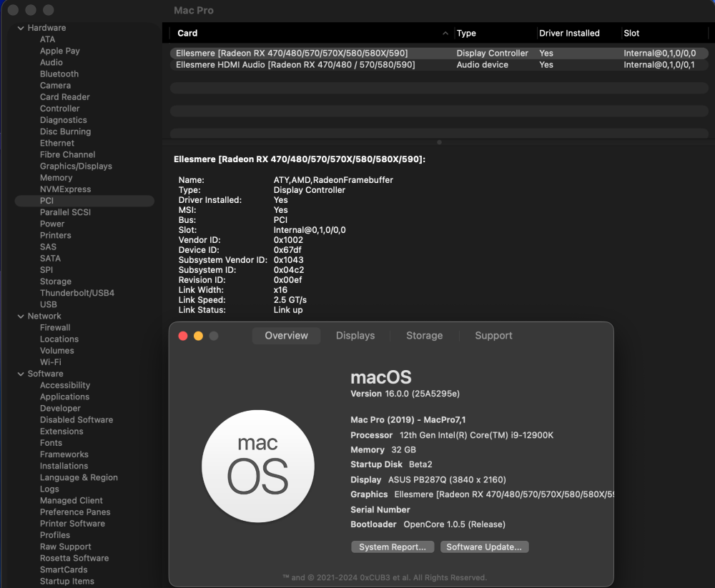715x588 pixels.
Task: Select Disc Burning in the sidebar
Action: pyautogui.click(x=65, y=131)
